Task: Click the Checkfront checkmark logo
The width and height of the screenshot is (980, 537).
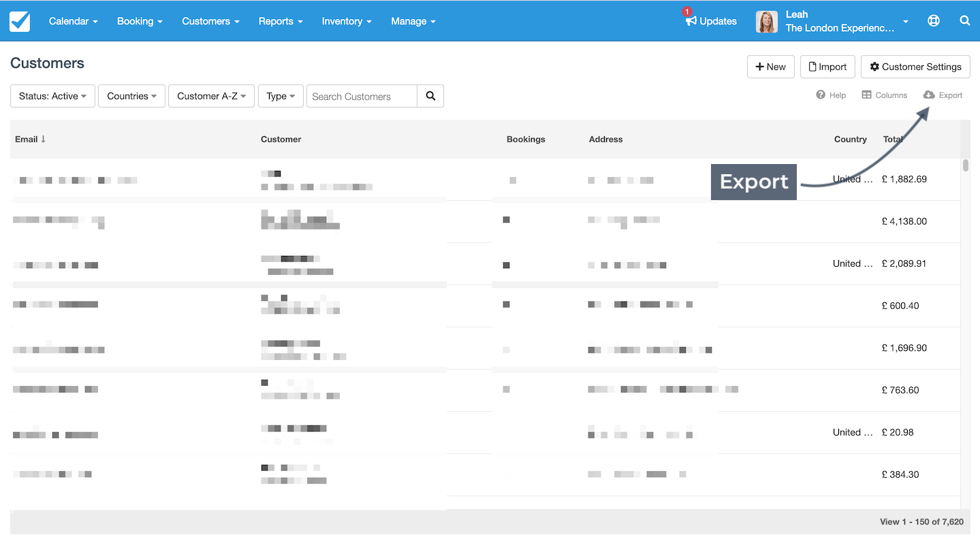Action: pos(20,21)
